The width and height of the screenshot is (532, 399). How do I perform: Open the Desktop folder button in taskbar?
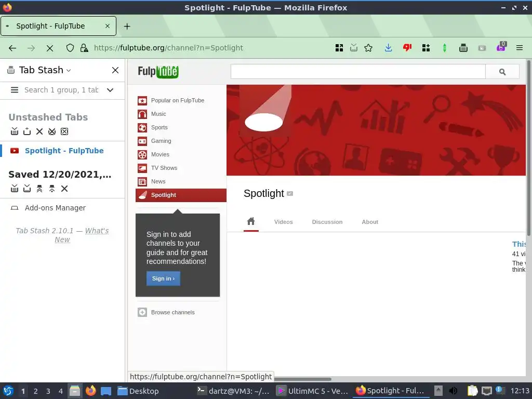[138, 391]
